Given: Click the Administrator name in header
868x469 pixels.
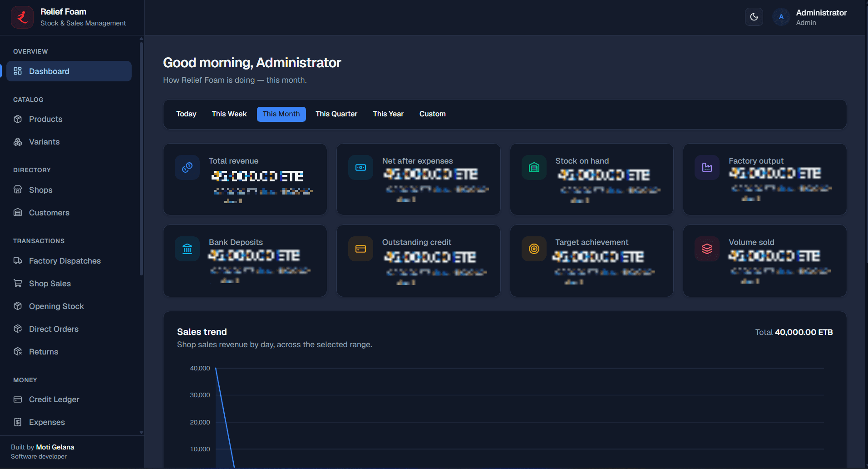Looking at the screenshot, I should pos(821,13).
